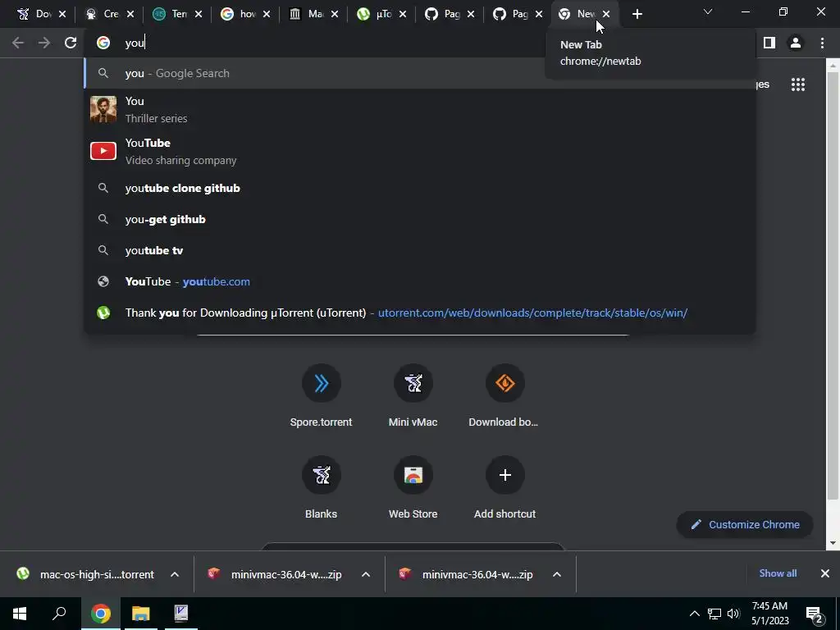Viewport: 840px width, 630px height.
Task: Open Windows taskbar search
Action: (x=59, y=614)
